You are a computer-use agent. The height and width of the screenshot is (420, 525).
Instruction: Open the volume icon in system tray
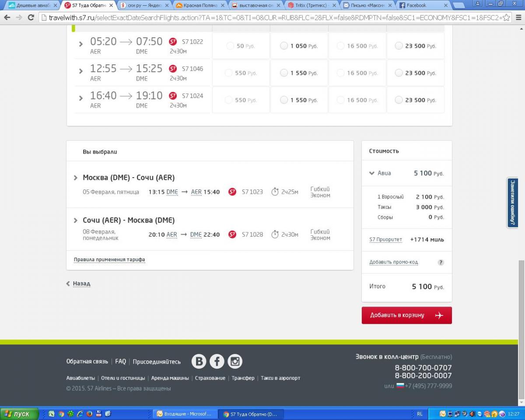[472, 414]
